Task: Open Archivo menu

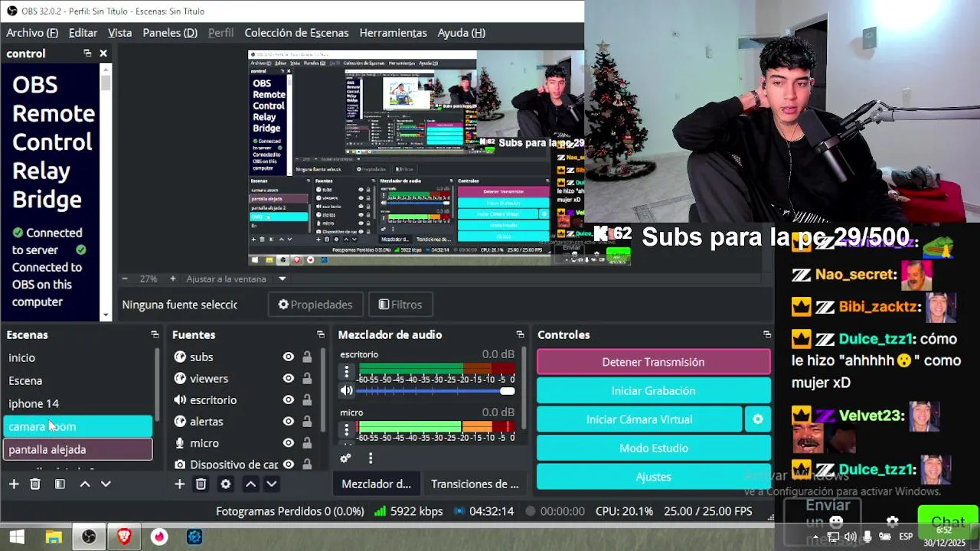Action: (32, 32)
